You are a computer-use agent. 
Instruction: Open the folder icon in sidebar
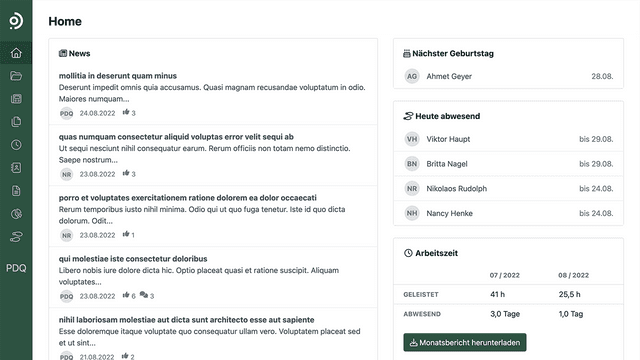tap(16, 76)
